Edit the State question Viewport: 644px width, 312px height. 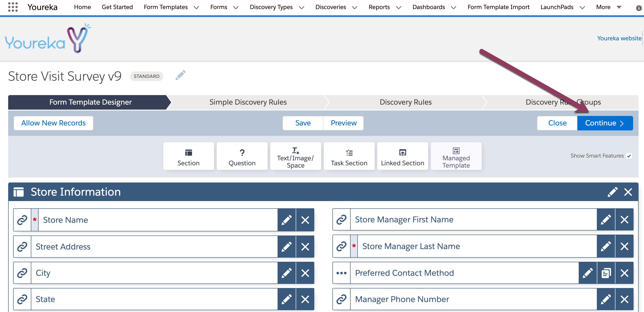pos(286,299)
